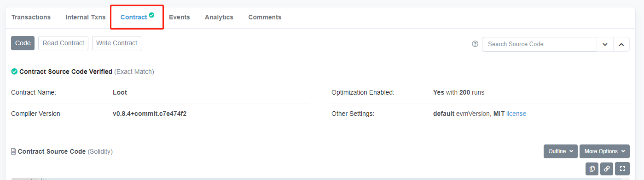This screenshot has height=180, width=644.
Task: Go to the Analytics tab
Action: coord(219,17)
